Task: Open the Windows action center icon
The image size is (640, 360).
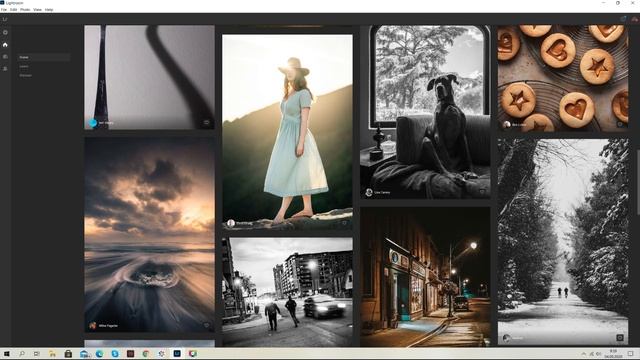Action: coord(631,354)
